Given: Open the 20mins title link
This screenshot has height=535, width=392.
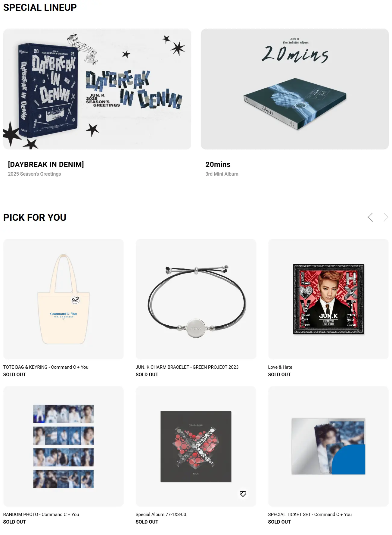Looking at the screenshot, I should click(x=218, y=164).
